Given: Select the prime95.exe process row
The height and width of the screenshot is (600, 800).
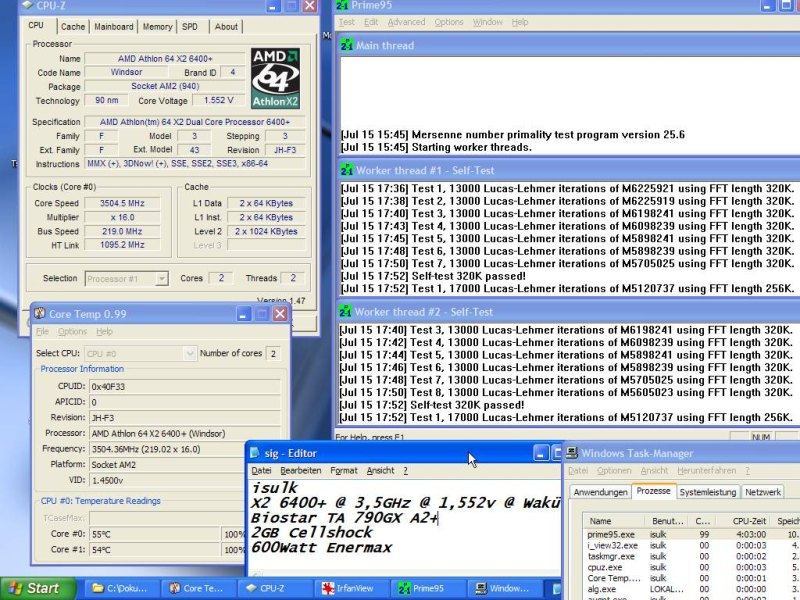Looking at the screenshot, I should 692,535.
